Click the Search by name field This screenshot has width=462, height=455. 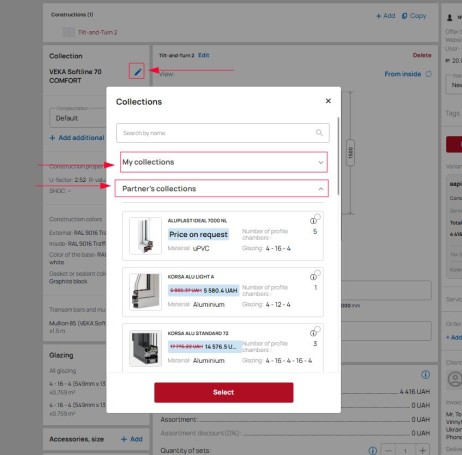tap(223, 133)
